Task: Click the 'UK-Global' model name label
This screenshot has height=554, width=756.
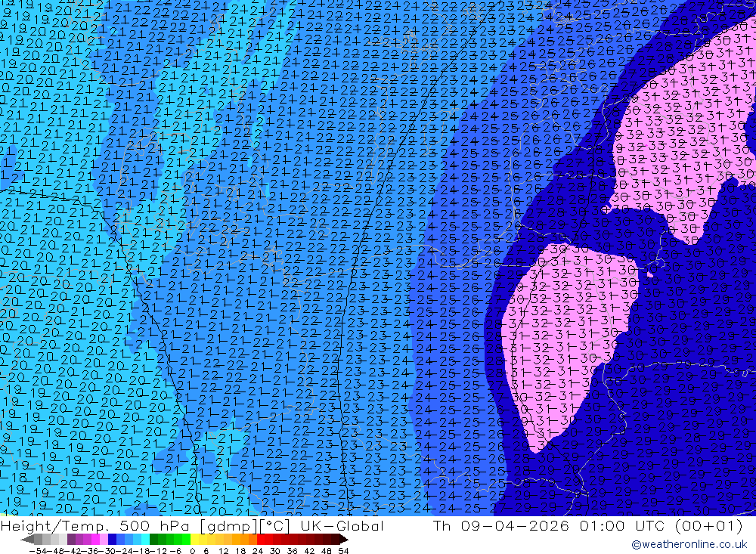Action: coord(342,526)
